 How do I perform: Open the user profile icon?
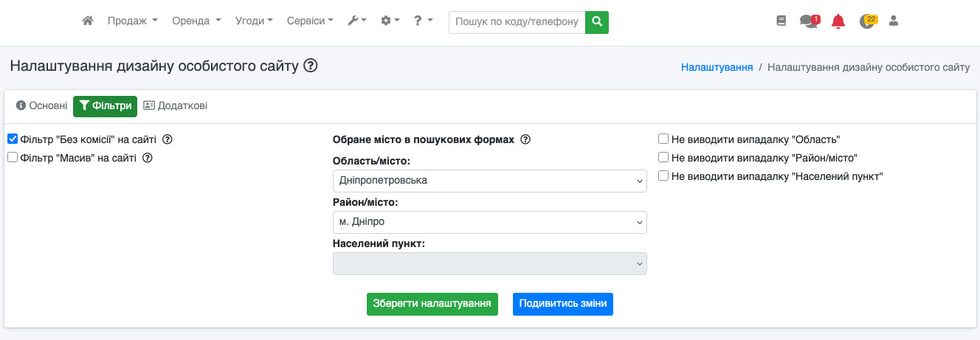pyautogui.click(x=894, y=21)
